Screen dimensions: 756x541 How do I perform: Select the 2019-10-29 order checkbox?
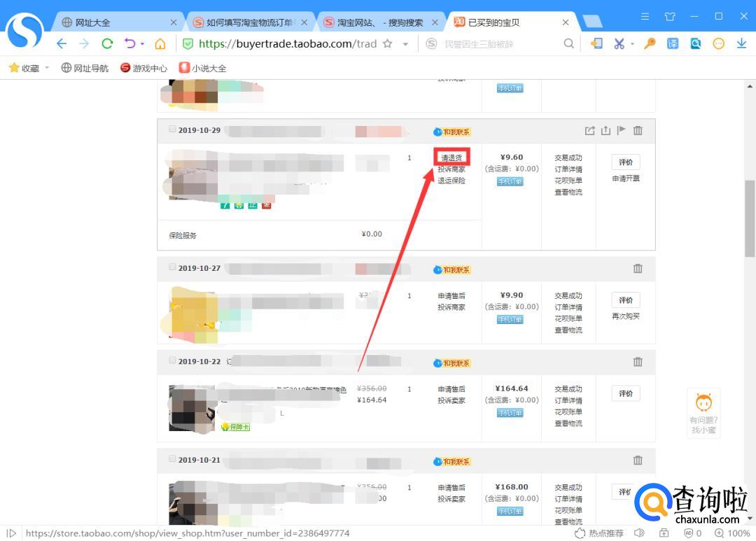(x=172, y=129)
